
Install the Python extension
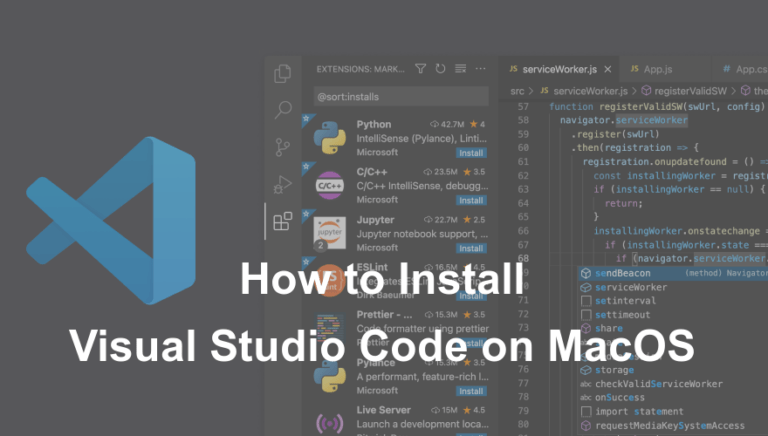tap(471, 153)
